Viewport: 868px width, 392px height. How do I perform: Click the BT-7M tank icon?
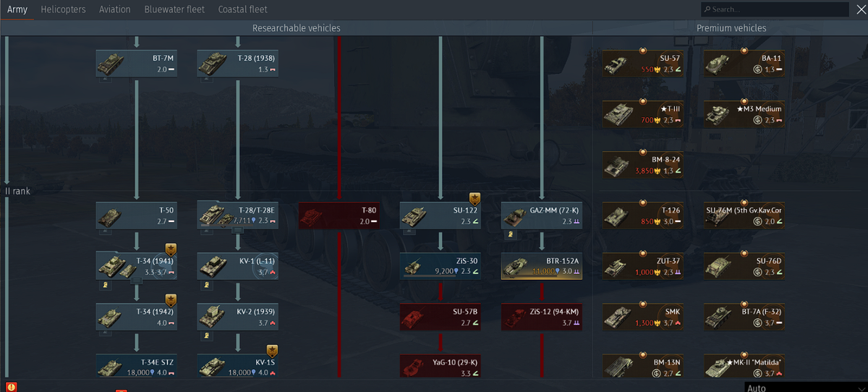[111, 63]
